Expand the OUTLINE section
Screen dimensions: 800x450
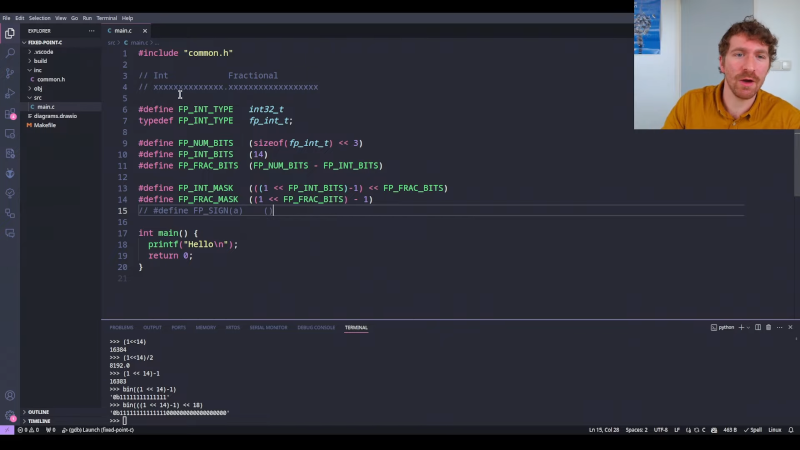[x=38, y=412]
